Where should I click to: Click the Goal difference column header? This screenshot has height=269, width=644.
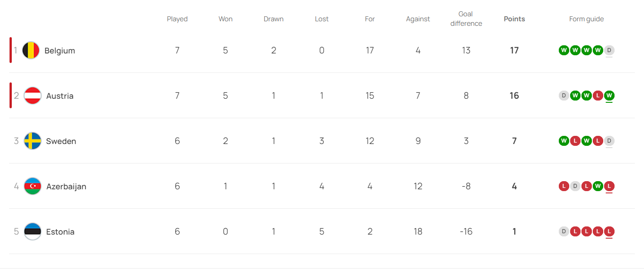466,19
